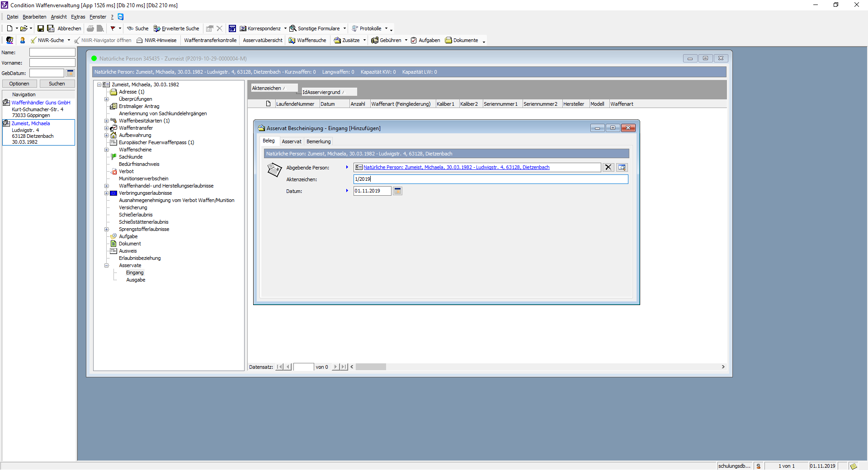
Task: Click the Suchen button
Action: [x=57, y=84]
